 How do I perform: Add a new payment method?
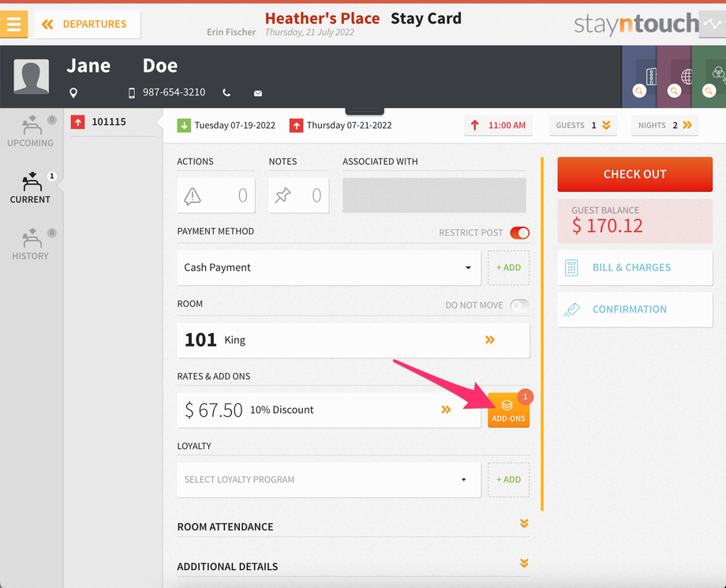508,268
